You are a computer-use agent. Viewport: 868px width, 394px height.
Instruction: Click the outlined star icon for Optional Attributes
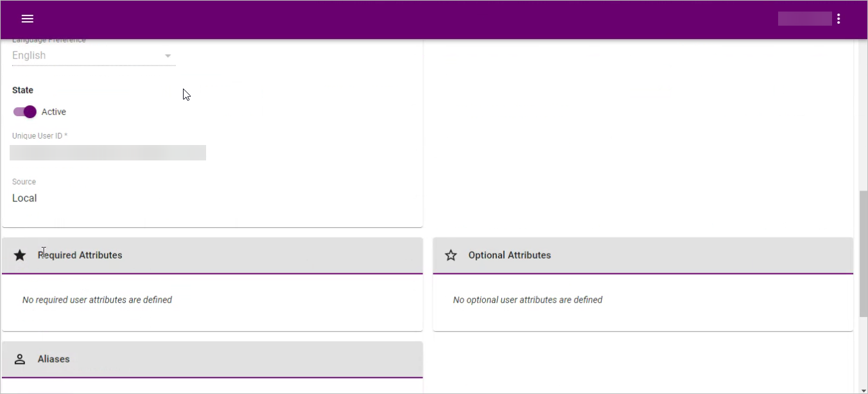click(451, 255)
